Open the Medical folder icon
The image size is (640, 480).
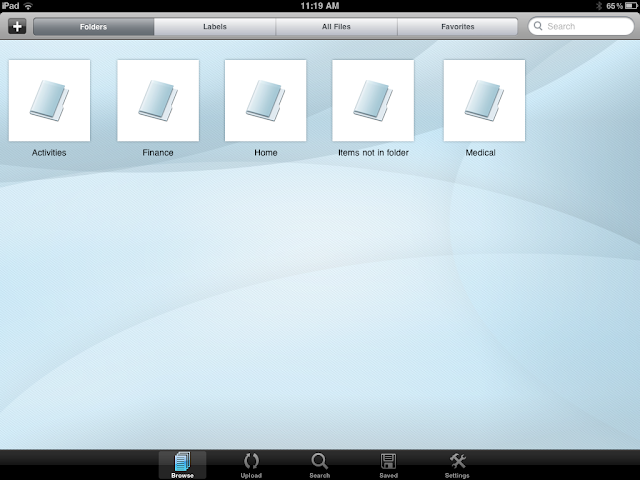484,100
